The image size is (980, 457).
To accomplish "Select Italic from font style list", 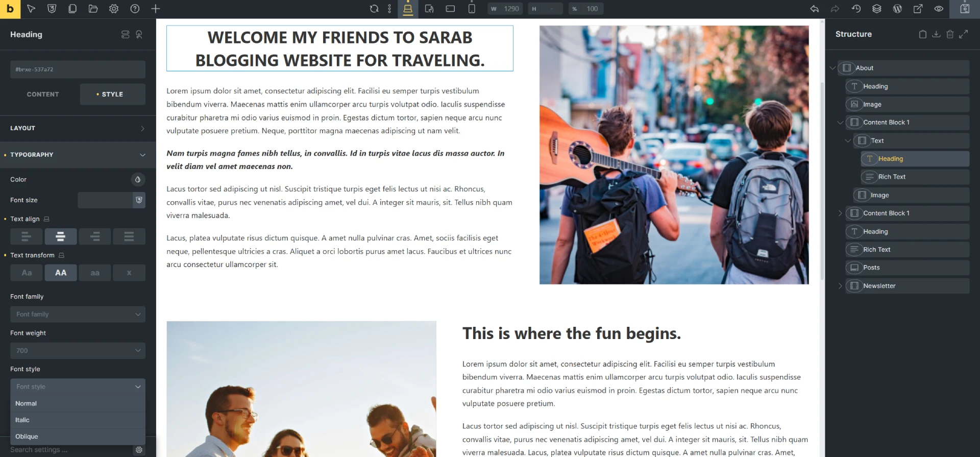I will [x=78, y=420].
